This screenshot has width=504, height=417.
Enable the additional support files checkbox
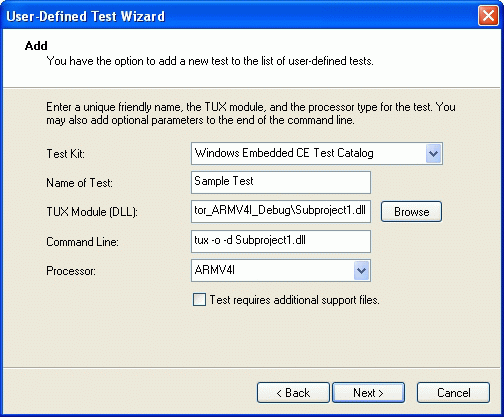tap(199, 299)
